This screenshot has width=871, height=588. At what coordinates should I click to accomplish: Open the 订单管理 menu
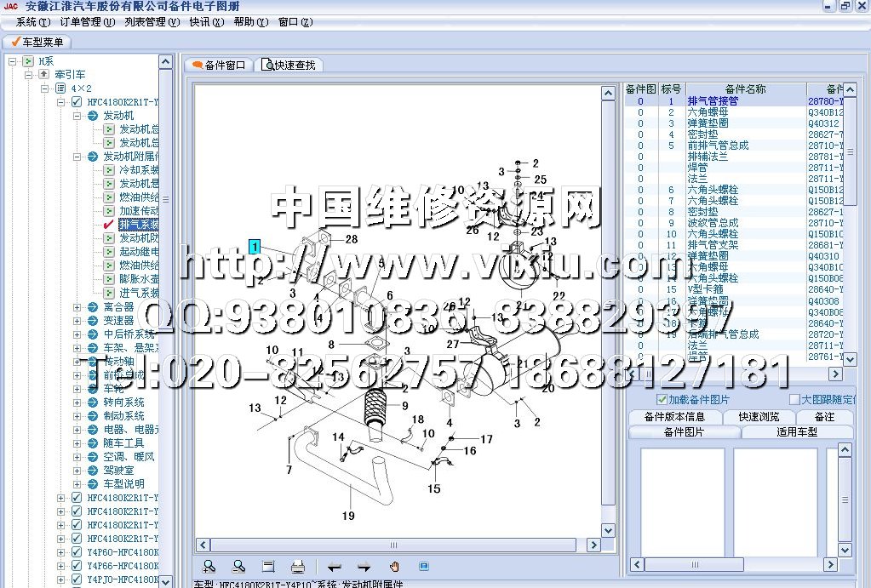point(87,22)
